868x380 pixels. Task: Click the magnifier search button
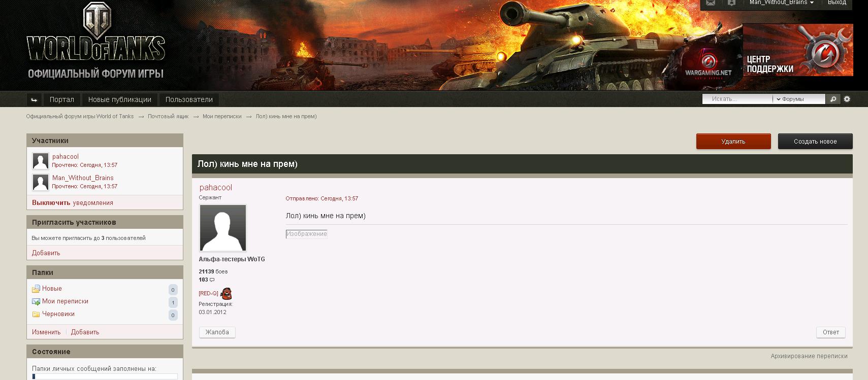tap(833, 99)
